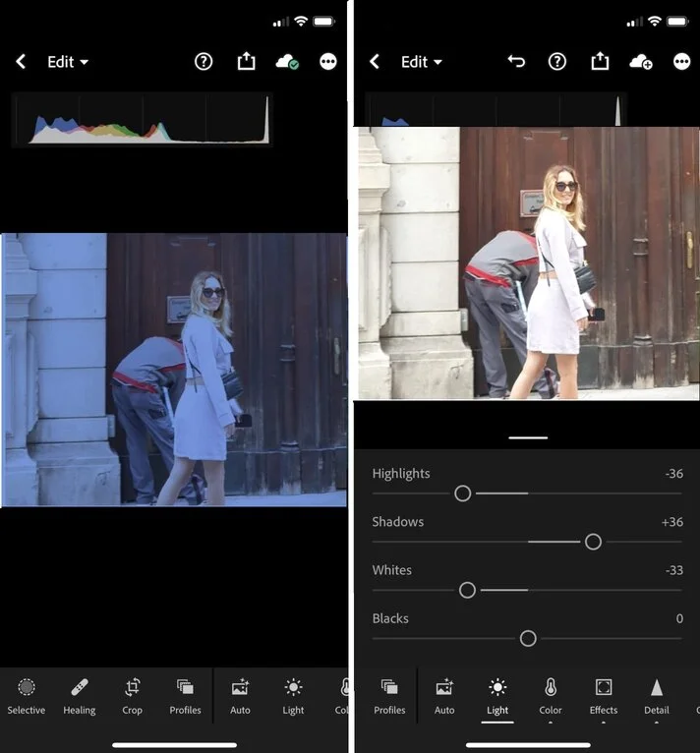Tap the panel drag handle above Highlights
700x753 pixels.
pyautogui.click(x=528, y=436)
